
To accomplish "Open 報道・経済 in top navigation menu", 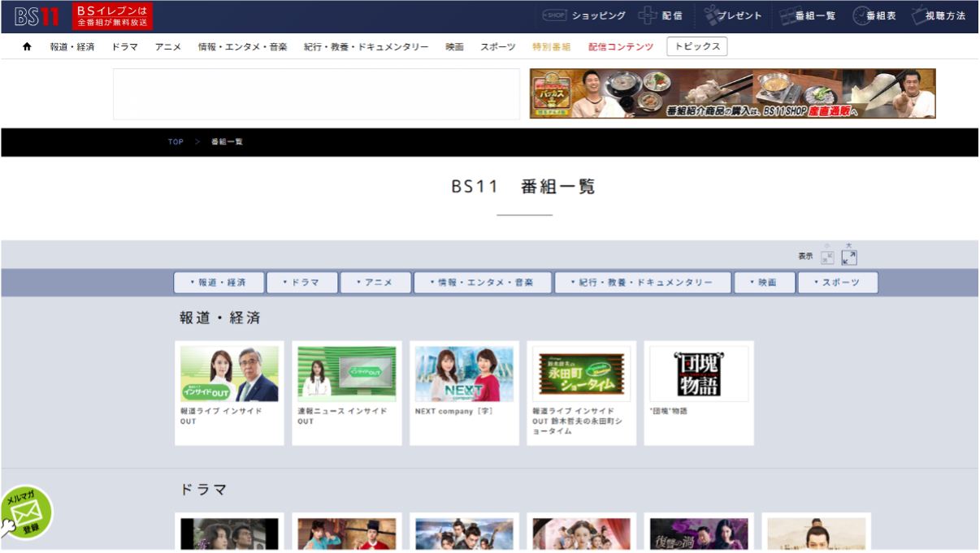I will point(72,47).
